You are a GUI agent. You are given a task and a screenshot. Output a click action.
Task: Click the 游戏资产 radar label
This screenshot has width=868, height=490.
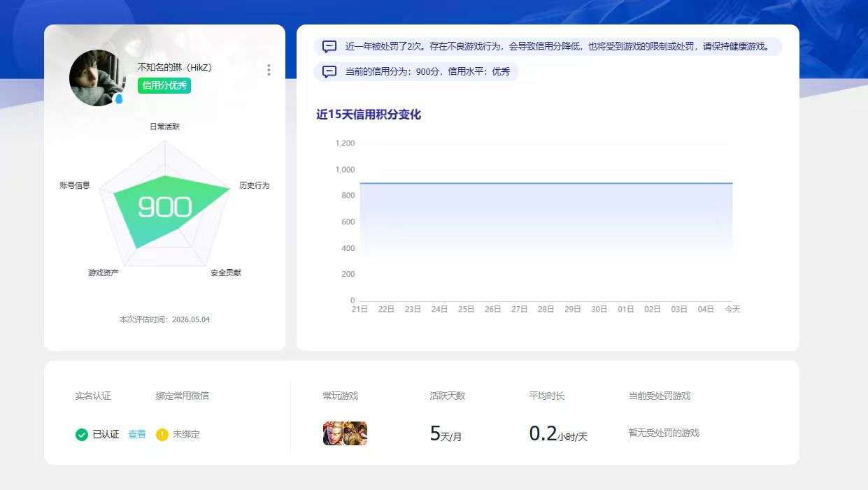pos(104,273)
